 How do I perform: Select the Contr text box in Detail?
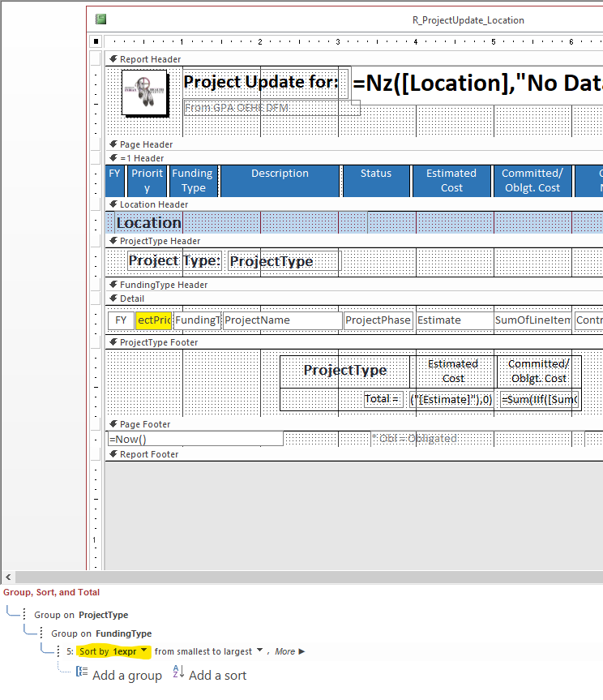coord(588,320)
